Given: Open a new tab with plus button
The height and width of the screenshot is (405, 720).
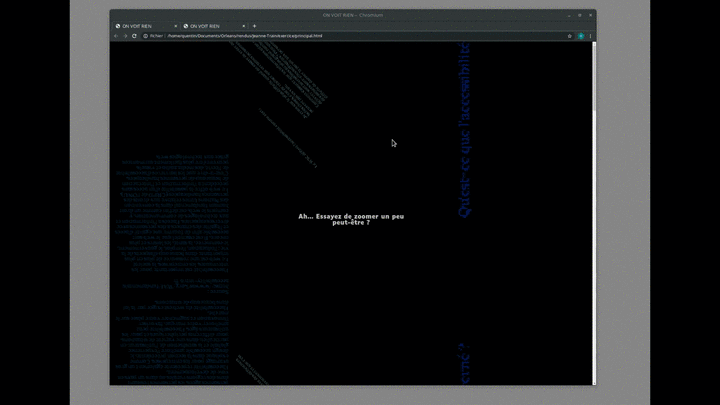Looking at the screenshot, I should tap(254, 26).
